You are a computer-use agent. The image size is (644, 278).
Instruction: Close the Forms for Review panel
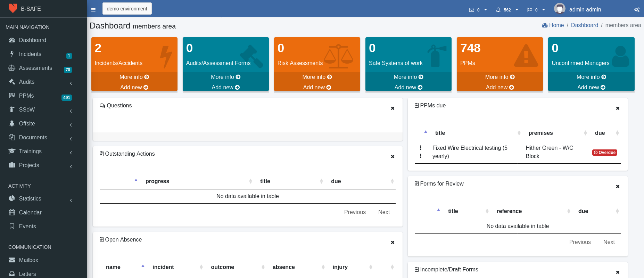618,186
